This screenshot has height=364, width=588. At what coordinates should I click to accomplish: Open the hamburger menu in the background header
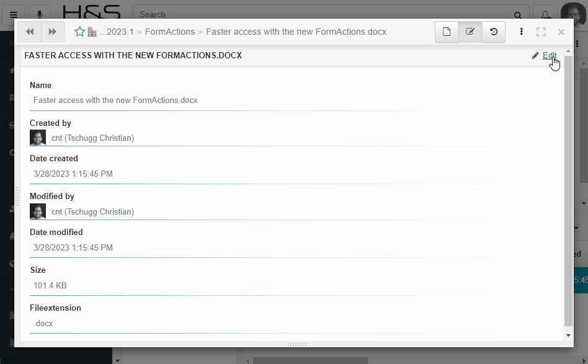click(x=14, y=15)
